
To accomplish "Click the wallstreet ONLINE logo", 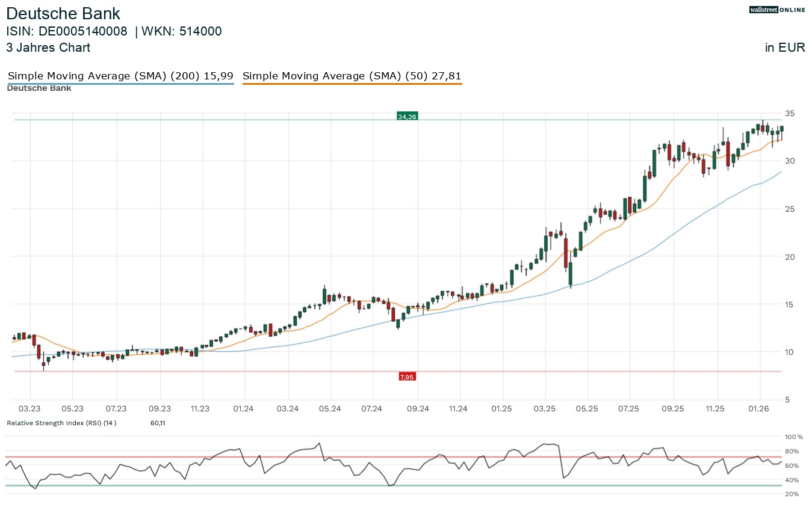I will [x=776, y=10].
